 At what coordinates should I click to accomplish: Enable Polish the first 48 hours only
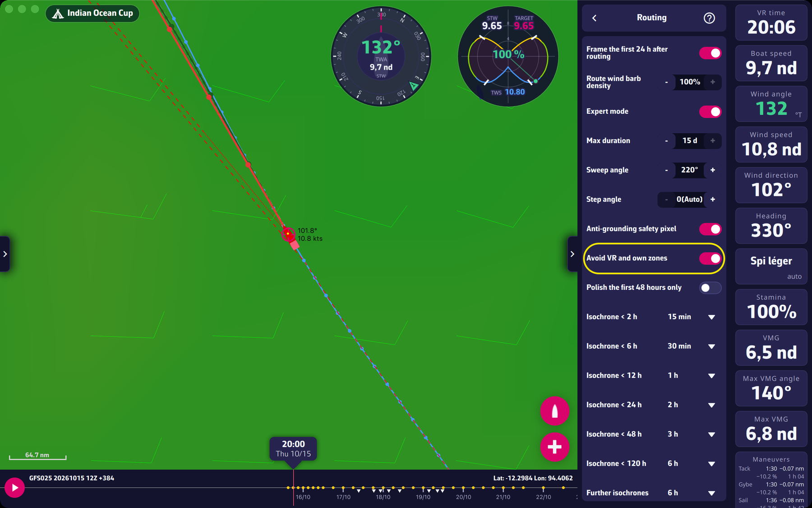pos(710,288)
